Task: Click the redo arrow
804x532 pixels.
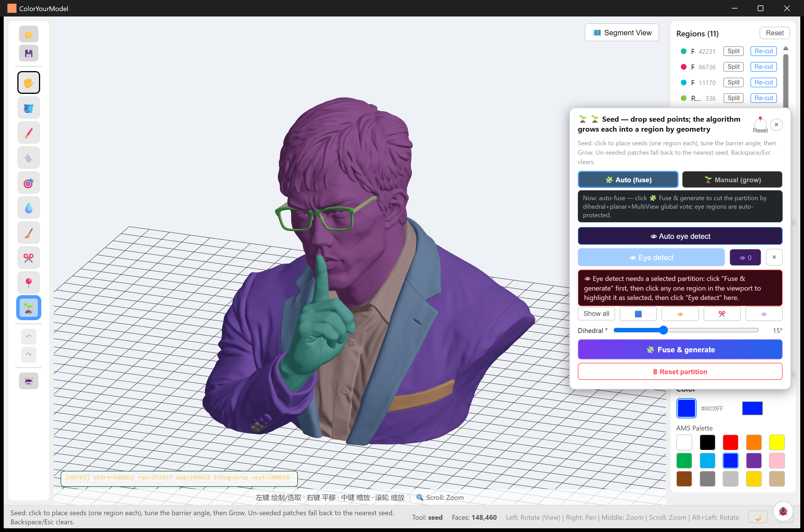Action: point(28,355)
